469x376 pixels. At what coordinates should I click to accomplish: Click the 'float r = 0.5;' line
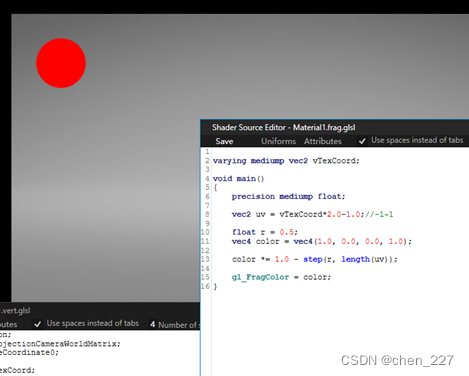(x=265, y=232)
